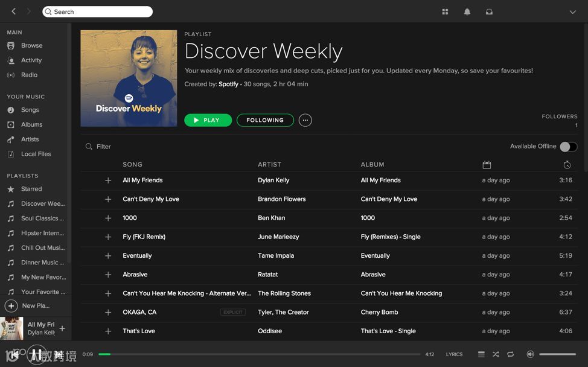Pause the current track
The height and width of the screenshot is (367, 588).
(36, 354)
